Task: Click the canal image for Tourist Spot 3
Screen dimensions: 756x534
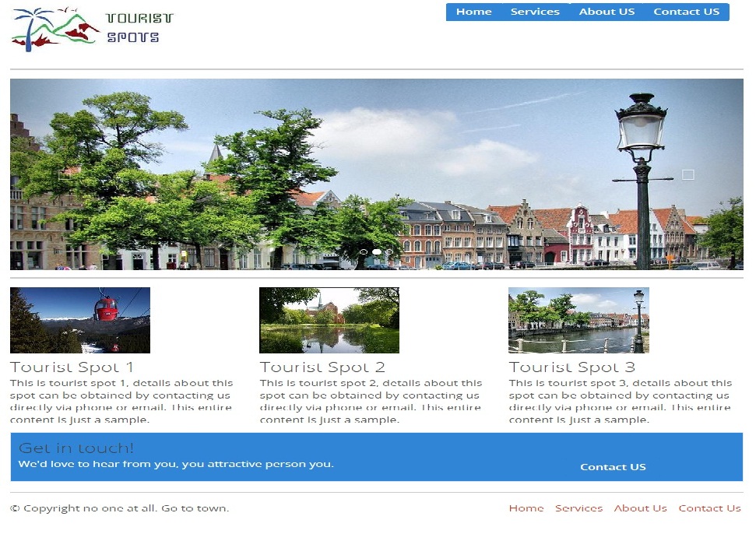Action: tap(578, 319)
